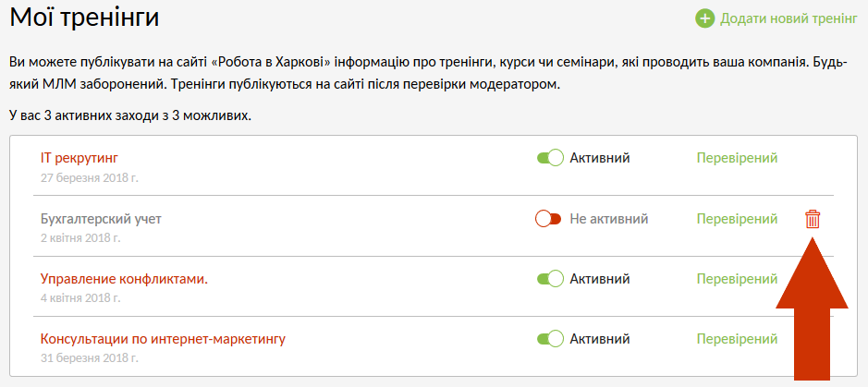Click the Не активний label
This screenshot has height=387, width=868.
tap(608, 219)
